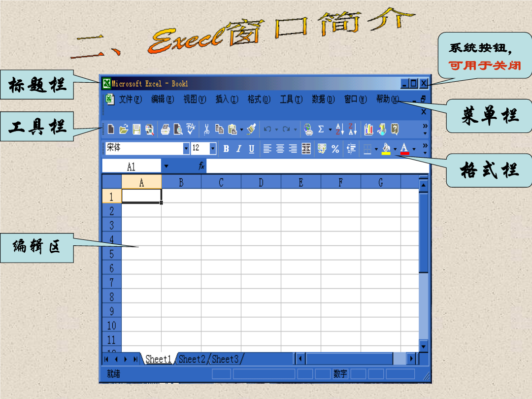
Task: Click the AutoSum sigma icon
Action: (321, 129)
